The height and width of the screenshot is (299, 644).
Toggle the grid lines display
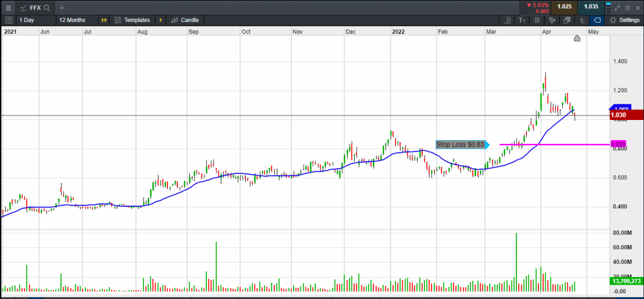(536, 20)
